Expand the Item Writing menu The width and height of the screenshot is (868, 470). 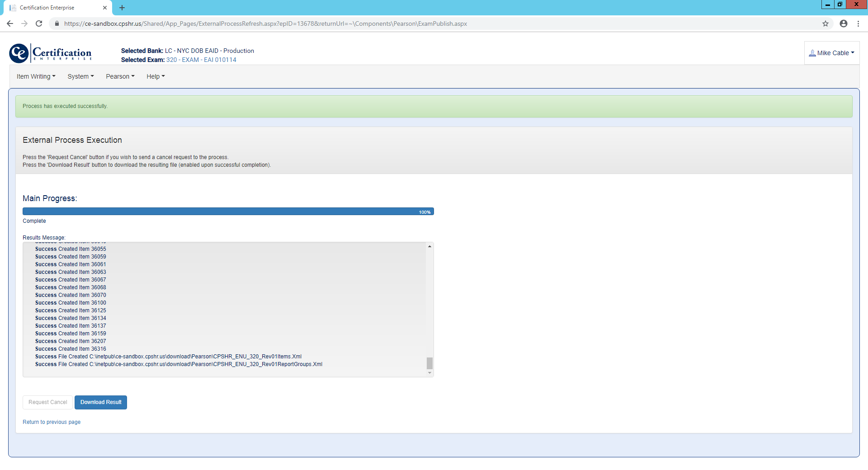pyautogui.click(x=36, y=76)
